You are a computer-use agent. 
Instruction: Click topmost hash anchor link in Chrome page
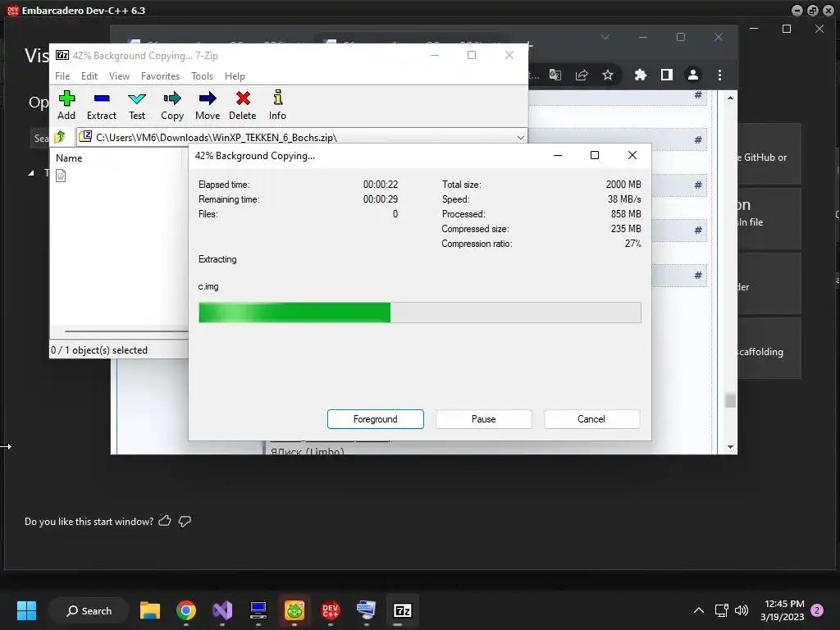coord(698,95)
